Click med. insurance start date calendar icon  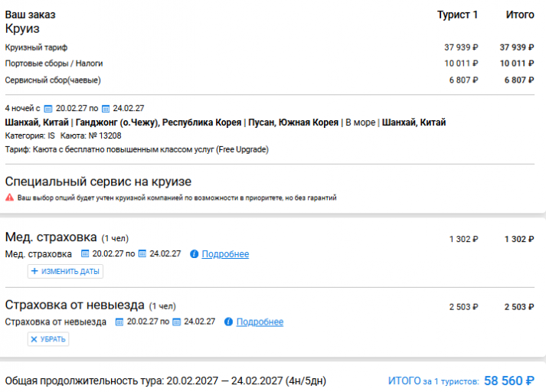click(85, 253)
